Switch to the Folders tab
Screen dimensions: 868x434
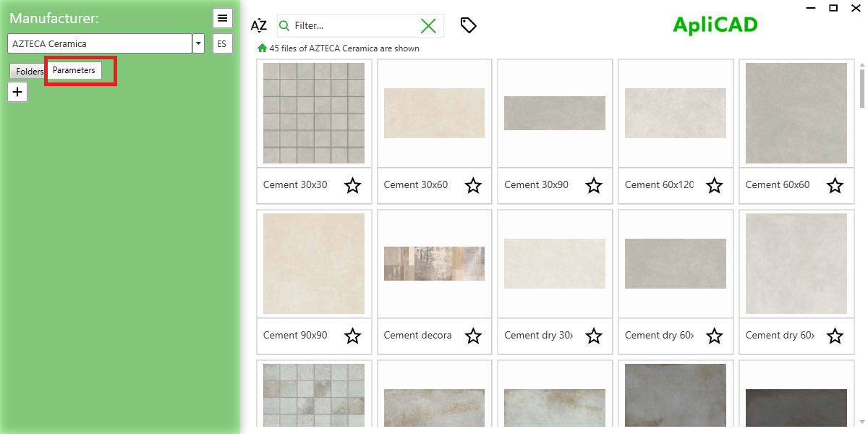[27, 71]
